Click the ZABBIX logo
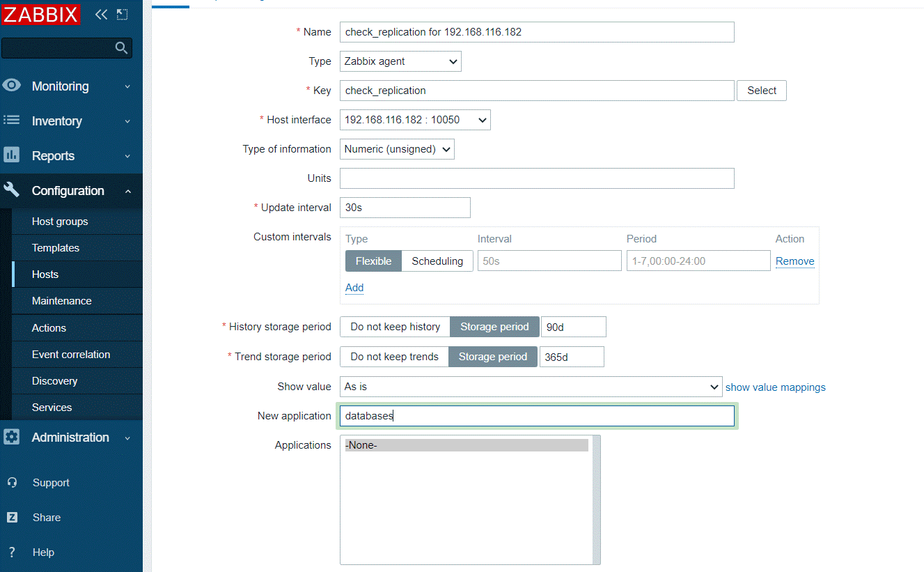924x572 pixels. pyautogui.click(x=40, y=14)
